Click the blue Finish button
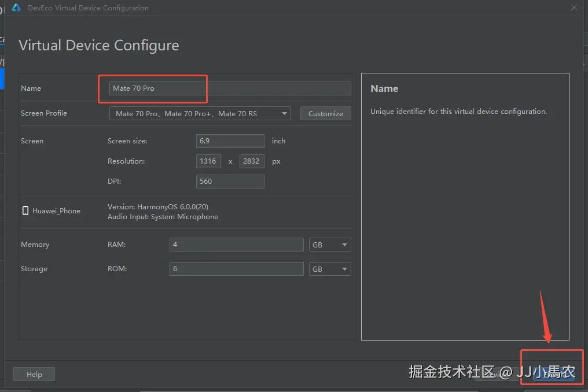This screenshot has height=392, width=588. [554, 374]
